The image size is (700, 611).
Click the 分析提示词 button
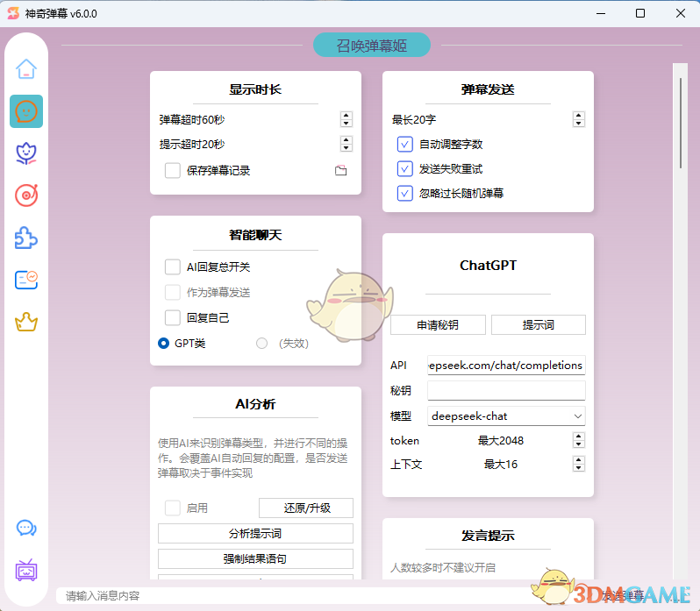(x=255, y=533)
